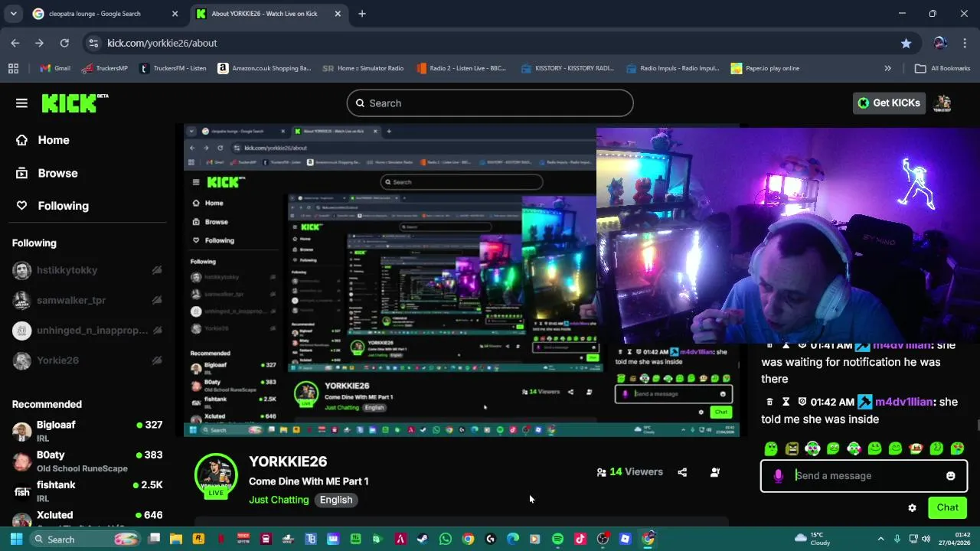This screenshot has height=551, width=980.
Task: Click the address bar URL
Action: (x=162, y=43)
